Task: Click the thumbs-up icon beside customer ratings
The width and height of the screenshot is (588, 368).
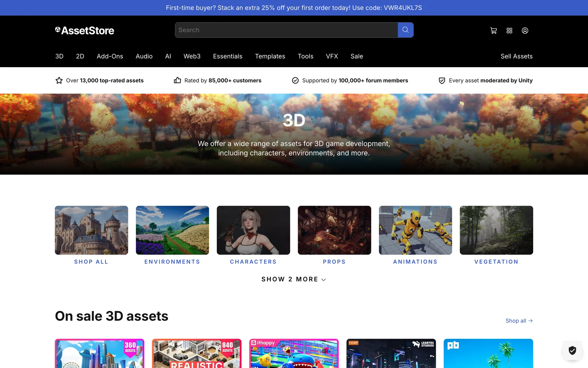Action: pos(177,80)
